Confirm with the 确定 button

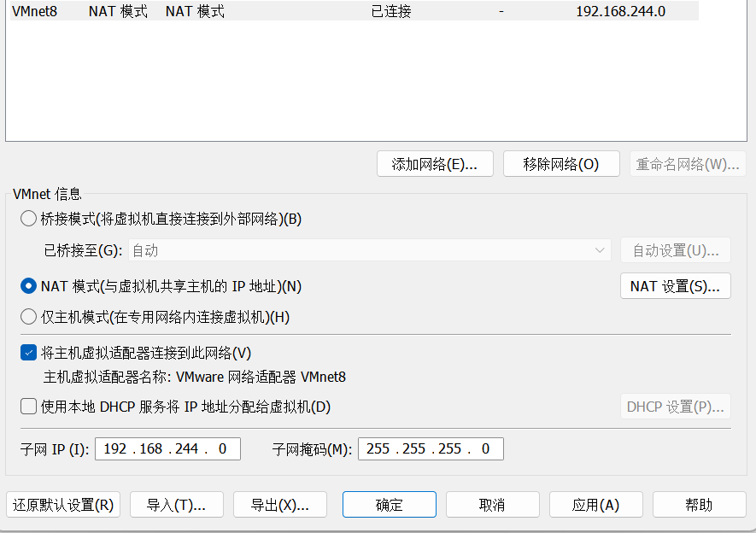[389, 505]
